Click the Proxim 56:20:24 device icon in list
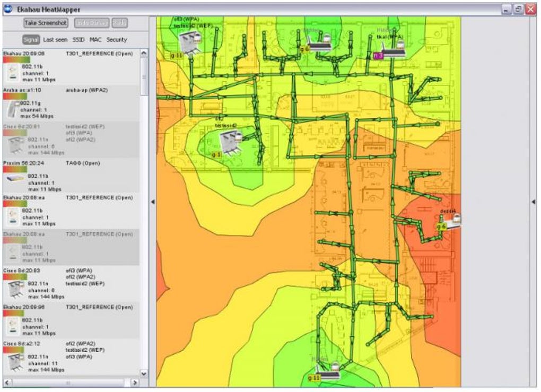This screenshot has height=392, width=541. click(15, 178)
